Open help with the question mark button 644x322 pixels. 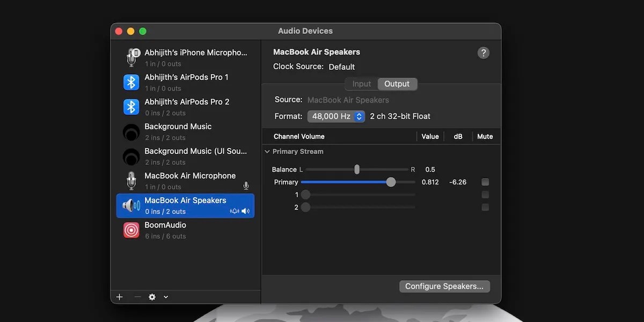point(483,53)
